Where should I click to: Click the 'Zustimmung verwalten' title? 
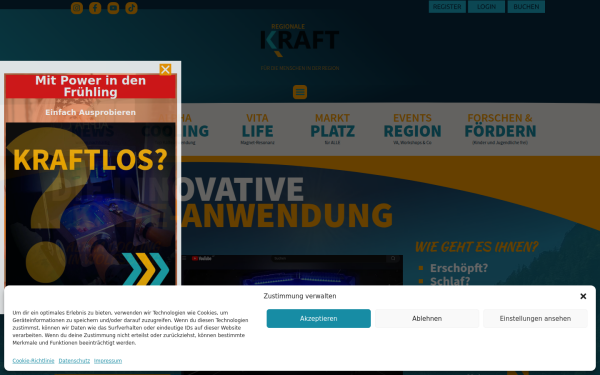coord(300,296)
